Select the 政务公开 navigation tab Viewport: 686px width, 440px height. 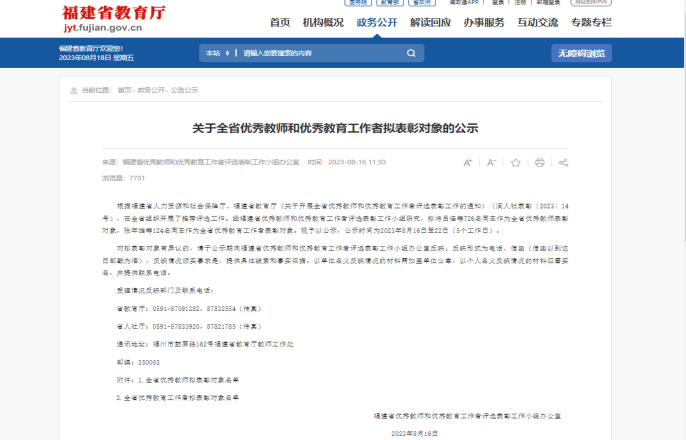377,22
